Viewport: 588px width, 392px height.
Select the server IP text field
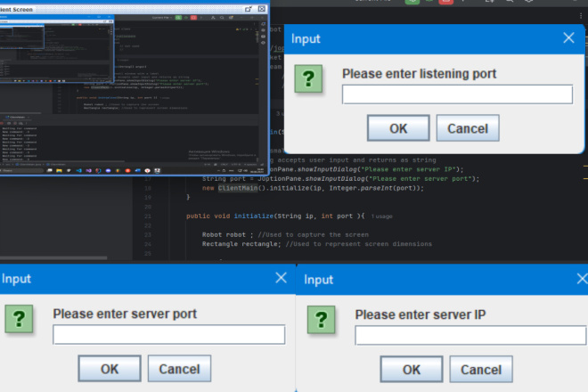point(470,335)
